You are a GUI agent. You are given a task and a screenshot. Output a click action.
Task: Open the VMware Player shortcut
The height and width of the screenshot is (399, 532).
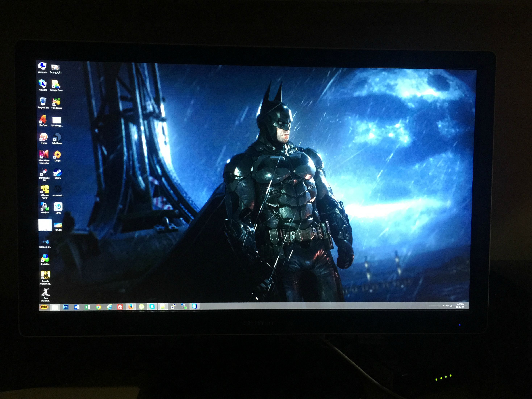45,192
